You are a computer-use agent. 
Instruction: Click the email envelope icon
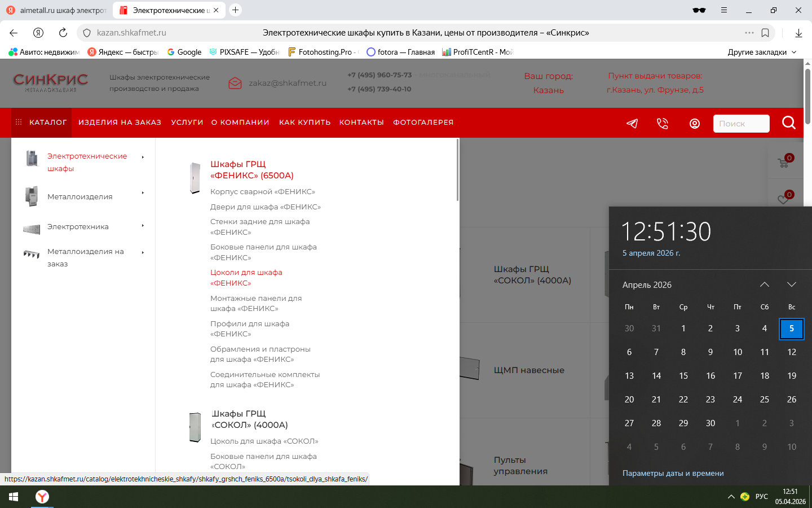235,83
